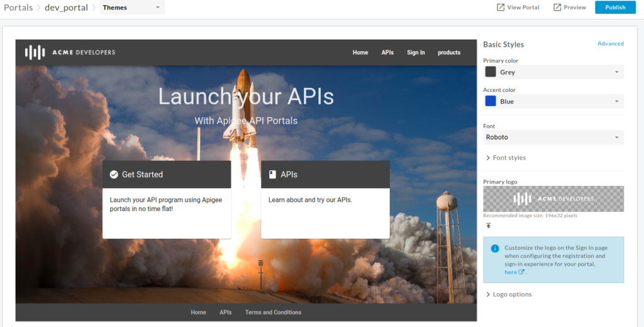Click the APIs card book icon
644x327 pixels.
pyautogui.click(x=272, y=174)
